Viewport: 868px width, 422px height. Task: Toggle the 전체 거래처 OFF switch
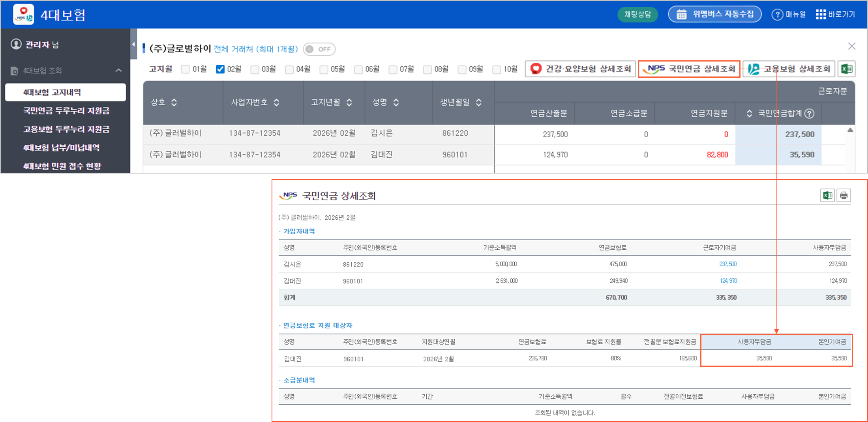[x=319, y=49]
